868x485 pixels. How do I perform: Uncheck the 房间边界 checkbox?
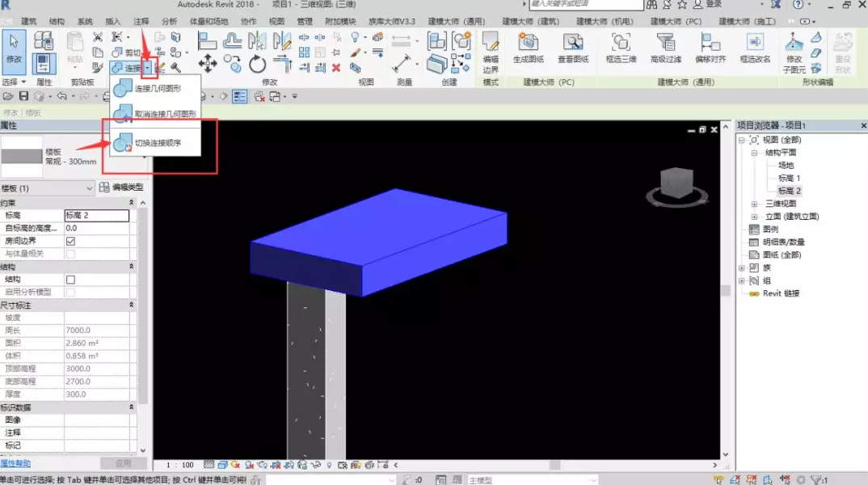point(70,241)
